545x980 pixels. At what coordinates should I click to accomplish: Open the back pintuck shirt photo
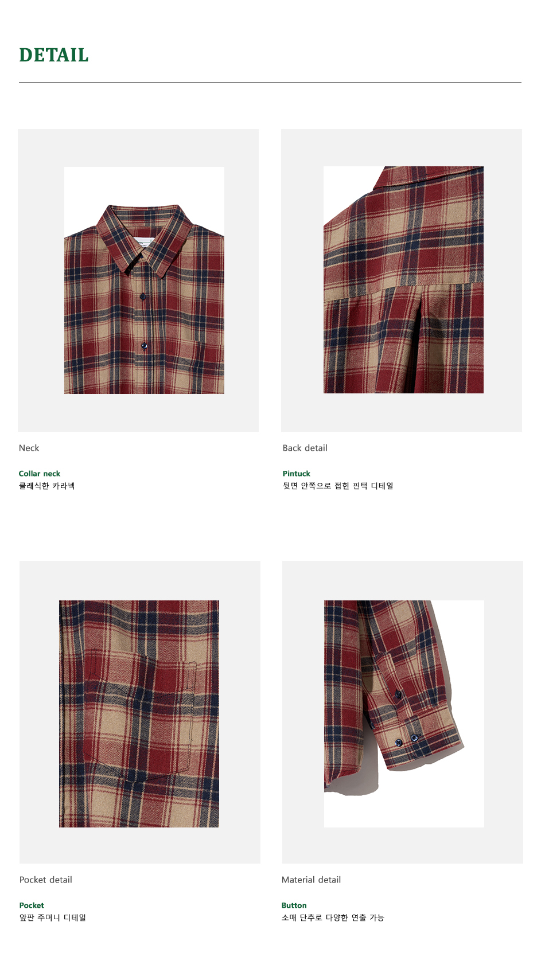pos(403,280)
